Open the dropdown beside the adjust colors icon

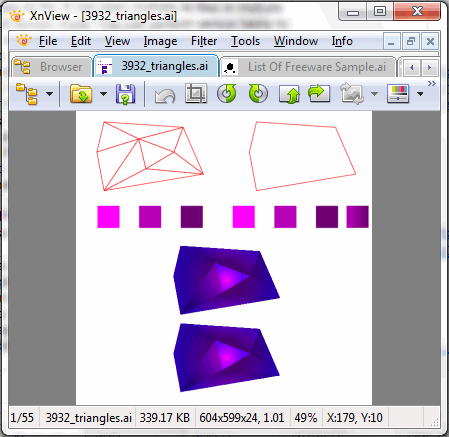(x=420, y=94)
